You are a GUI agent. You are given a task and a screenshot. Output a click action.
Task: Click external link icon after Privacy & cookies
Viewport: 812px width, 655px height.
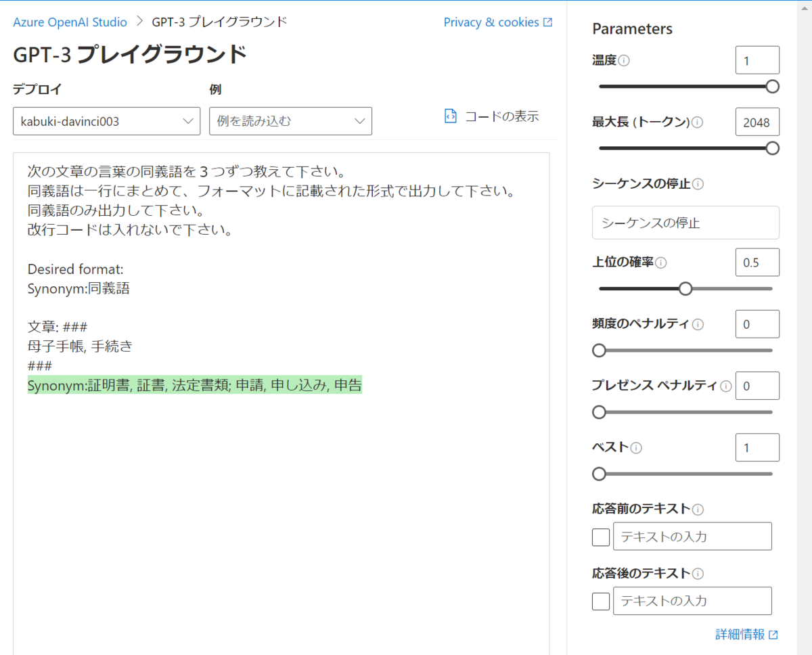(548, 22)
